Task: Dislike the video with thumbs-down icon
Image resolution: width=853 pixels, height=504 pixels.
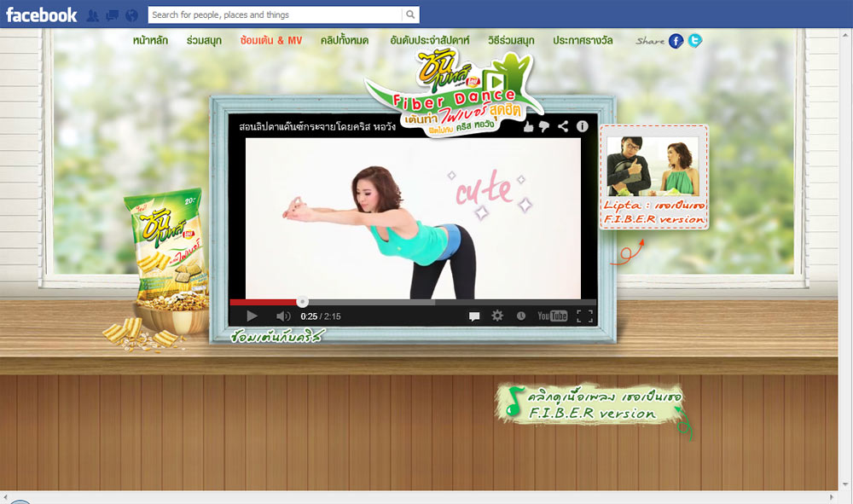Action: pyautogui.click(x=544, y=127)
